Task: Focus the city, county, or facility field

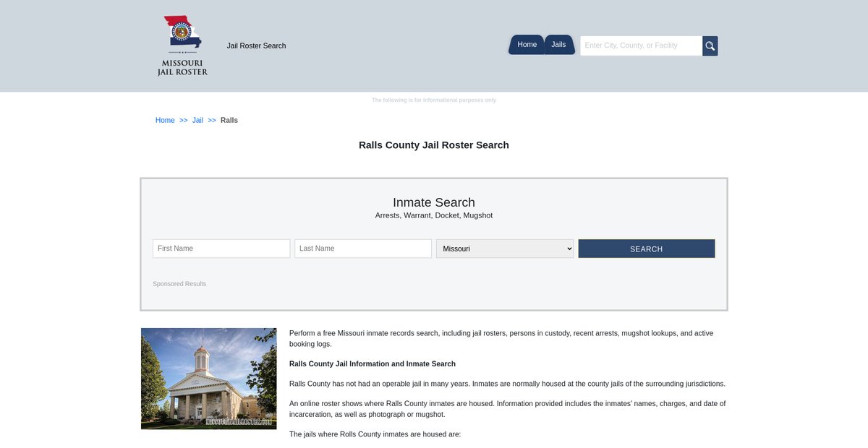Action: [x=641, y=46]
